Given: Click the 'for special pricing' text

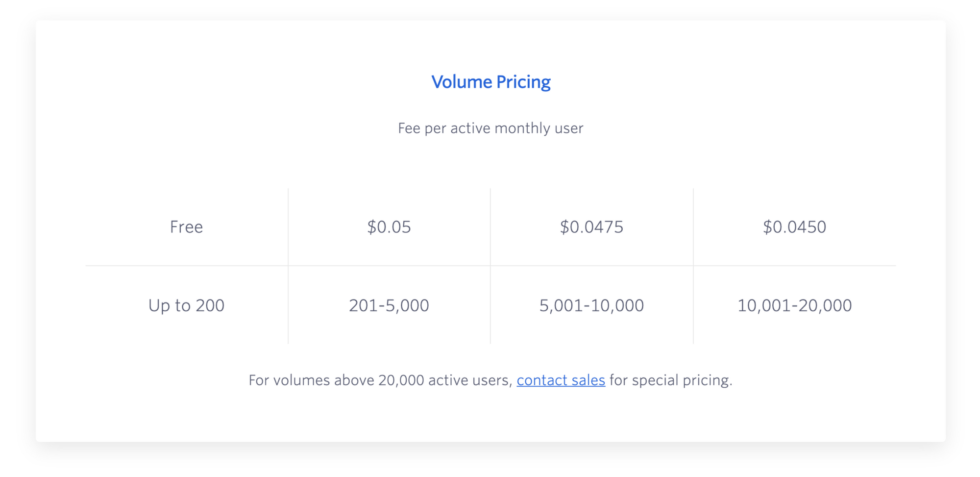Looking at the screenshot, I should 671,380.
